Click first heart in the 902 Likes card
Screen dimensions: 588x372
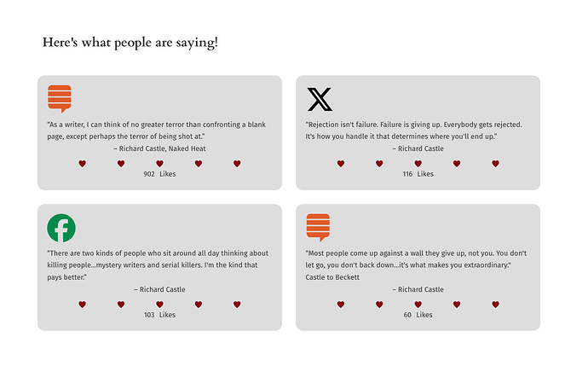[83, 164]
